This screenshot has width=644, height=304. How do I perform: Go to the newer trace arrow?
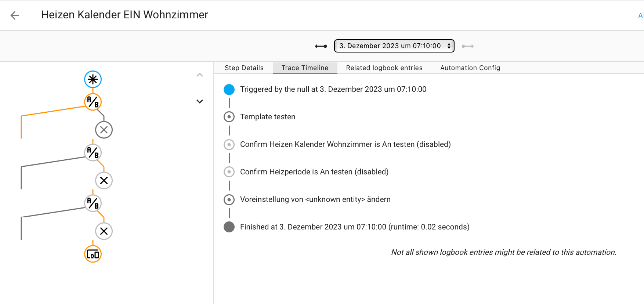click(x=467, y=46)
